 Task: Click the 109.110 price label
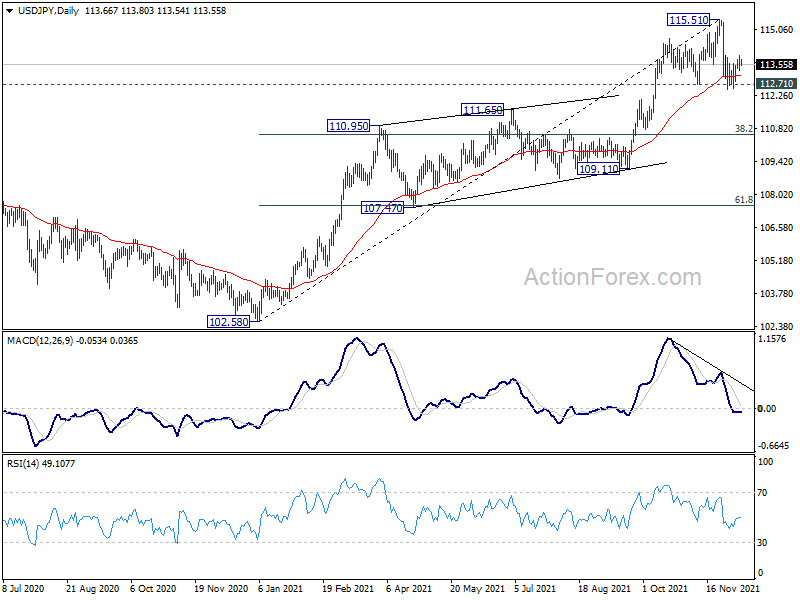(x=598, y=168)
